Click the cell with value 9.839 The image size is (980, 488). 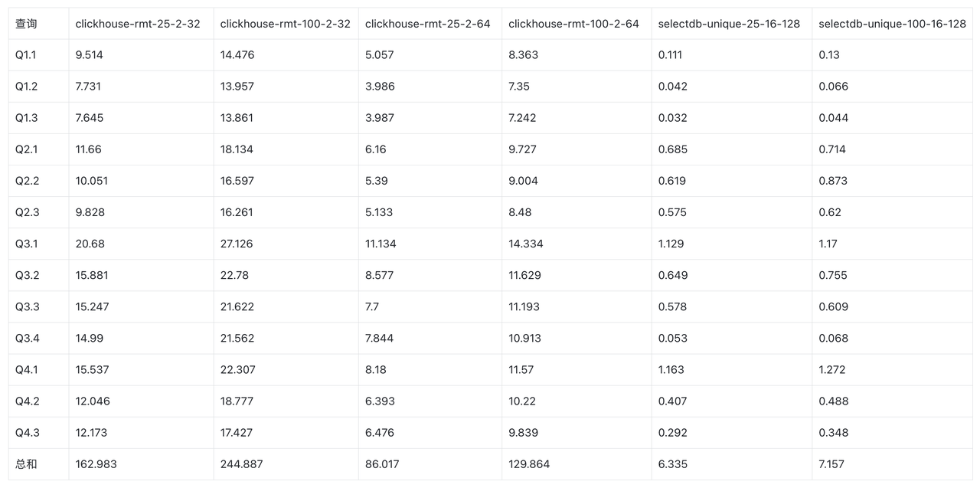(524, 433)
